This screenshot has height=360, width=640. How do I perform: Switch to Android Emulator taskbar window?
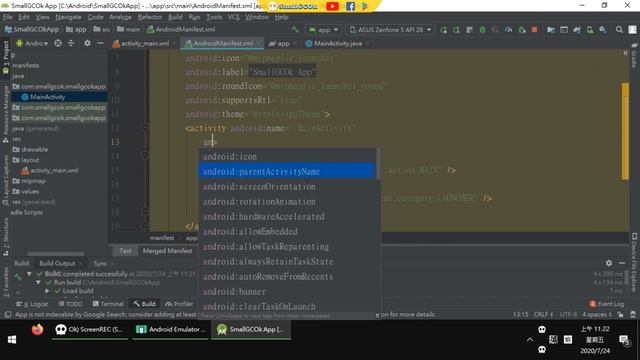coord(171,329)
